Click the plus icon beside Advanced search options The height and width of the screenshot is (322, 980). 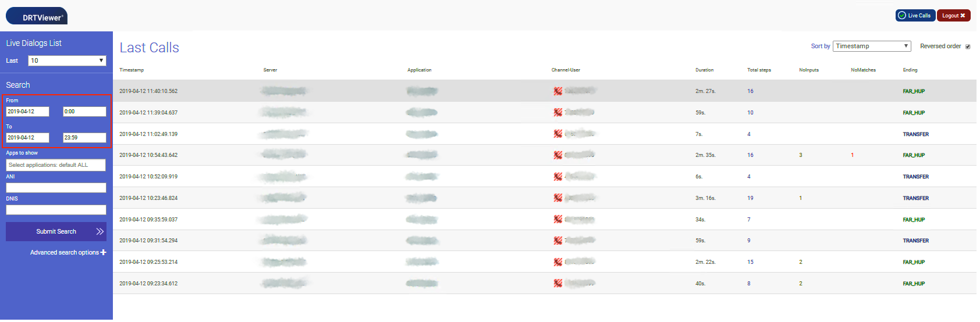tap(104, 252)
